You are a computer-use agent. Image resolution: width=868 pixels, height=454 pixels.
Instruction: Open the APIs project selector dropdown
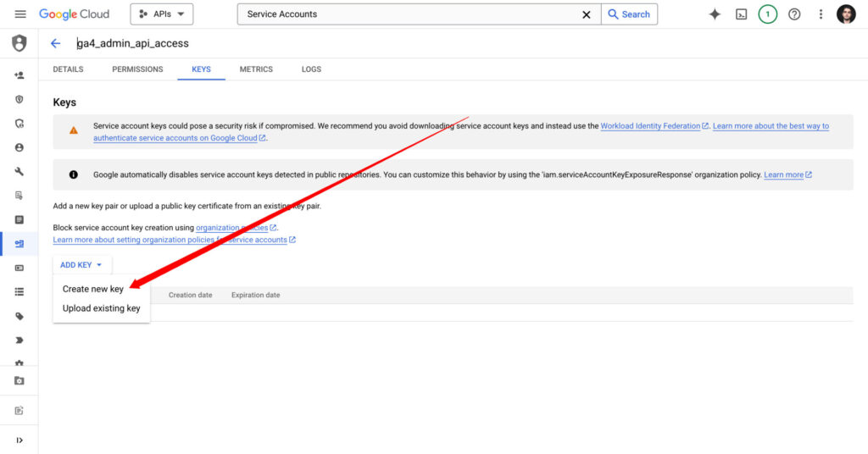[161, 14]
